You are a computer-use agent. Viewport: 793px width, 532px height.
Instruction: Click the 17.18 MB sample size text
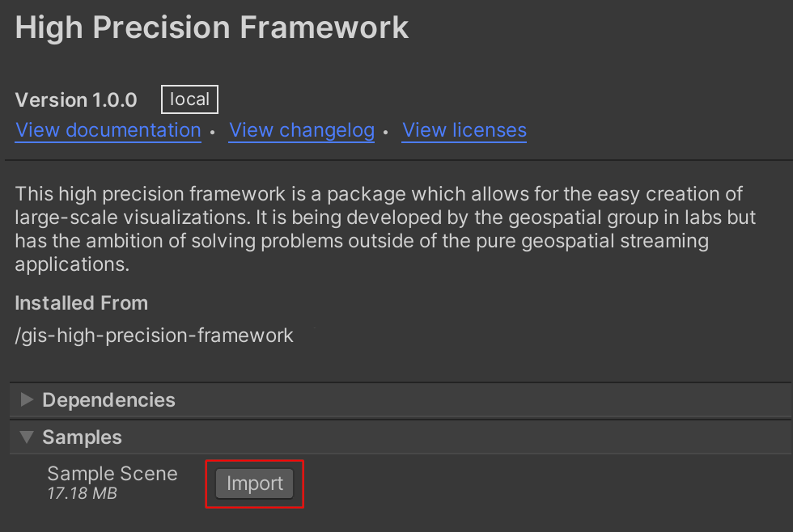[82, 493]
